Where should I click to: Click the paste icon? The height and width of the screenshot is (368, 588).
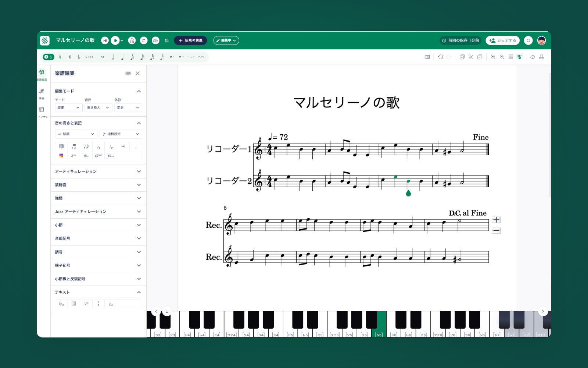(480, 57)
